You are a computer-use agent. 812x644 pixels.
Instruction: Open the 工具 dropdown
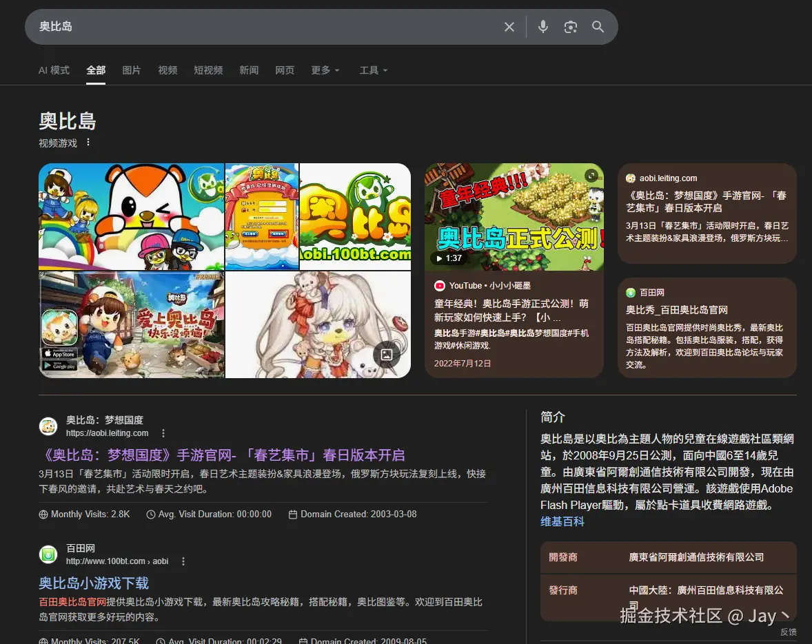[x=372, y=70]
